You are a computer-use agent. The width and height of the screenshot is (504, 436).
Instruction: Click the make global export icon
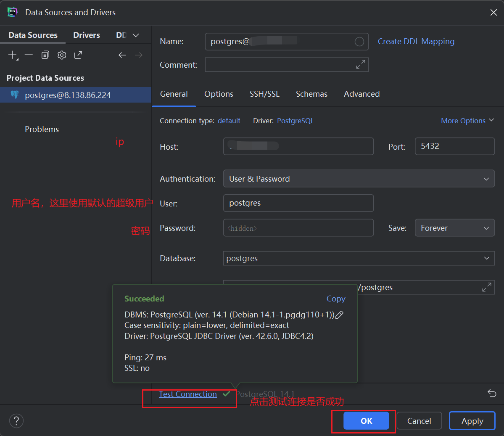pos(78,55)
